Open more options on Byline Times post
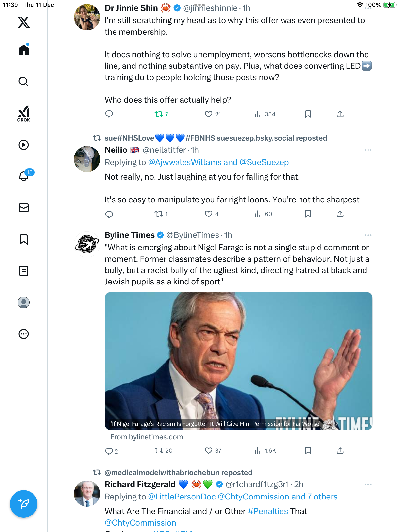Viewport: 399px width, 532px height. pyautogui.click(x=368, y=235)
